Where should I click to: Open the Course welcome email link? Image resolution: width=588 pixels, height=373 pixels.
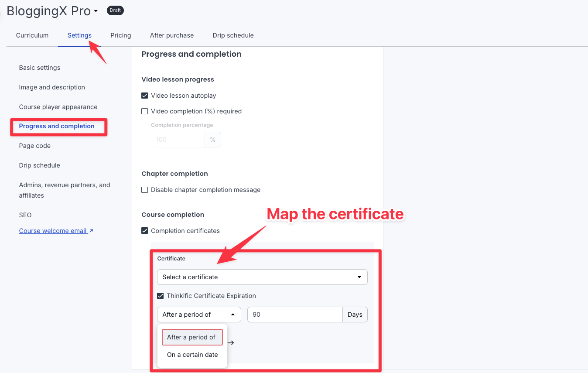point(52,230)
